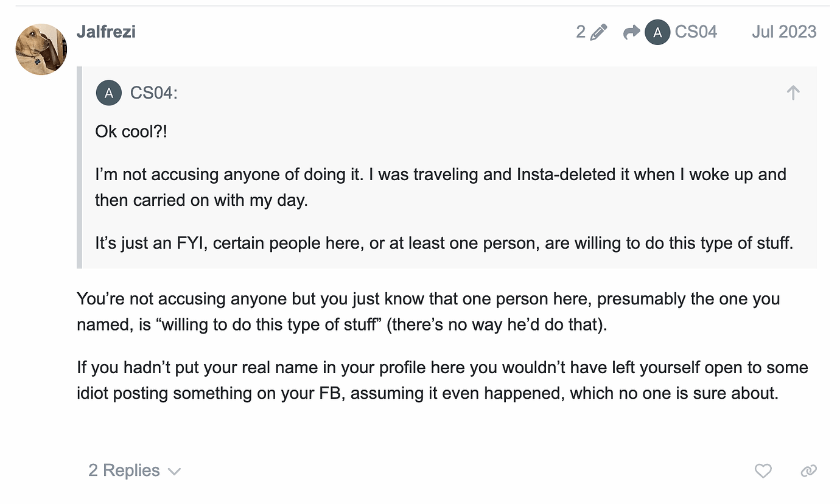Click the 'Ok cool?!' quoted line
This screenshot has height=504, width=840.
tap(131, 131)
